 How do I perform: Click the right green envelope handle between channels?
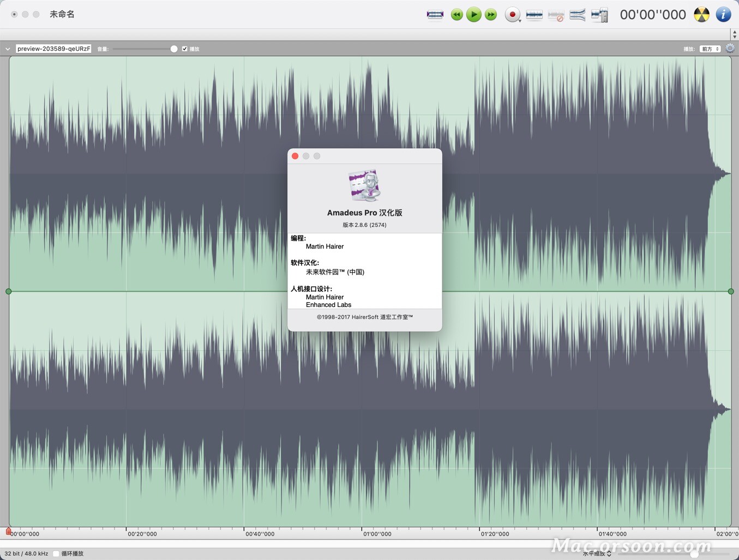(731, 292)
